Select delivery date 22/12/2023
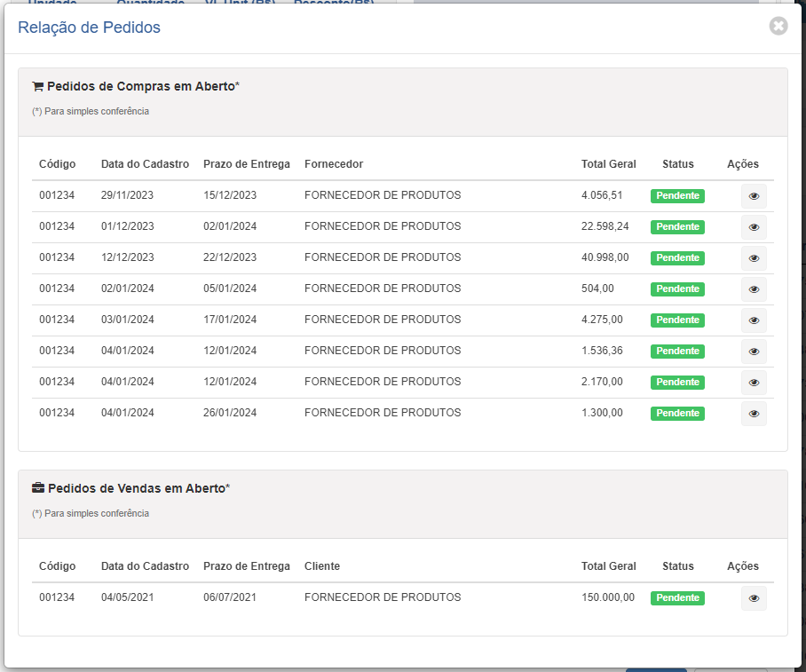 [x=230, y=257]
